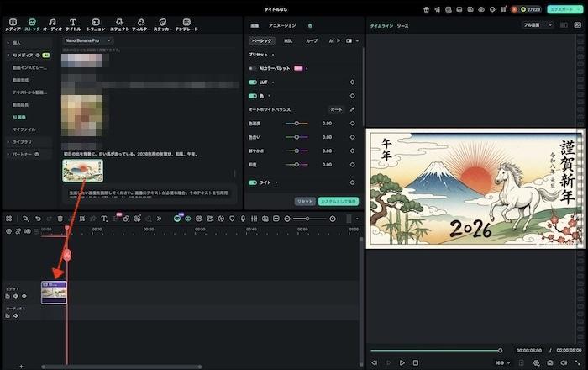Click the microphone voiceover record icon
Screen dimensions: 588x370
click(243, 219)
